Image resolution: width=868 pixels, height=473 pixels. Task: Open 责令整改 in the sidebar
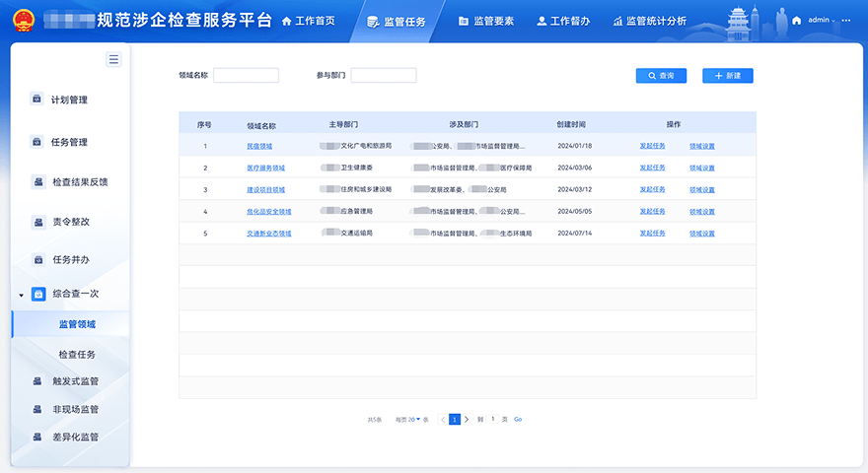[x=71, y=222]
